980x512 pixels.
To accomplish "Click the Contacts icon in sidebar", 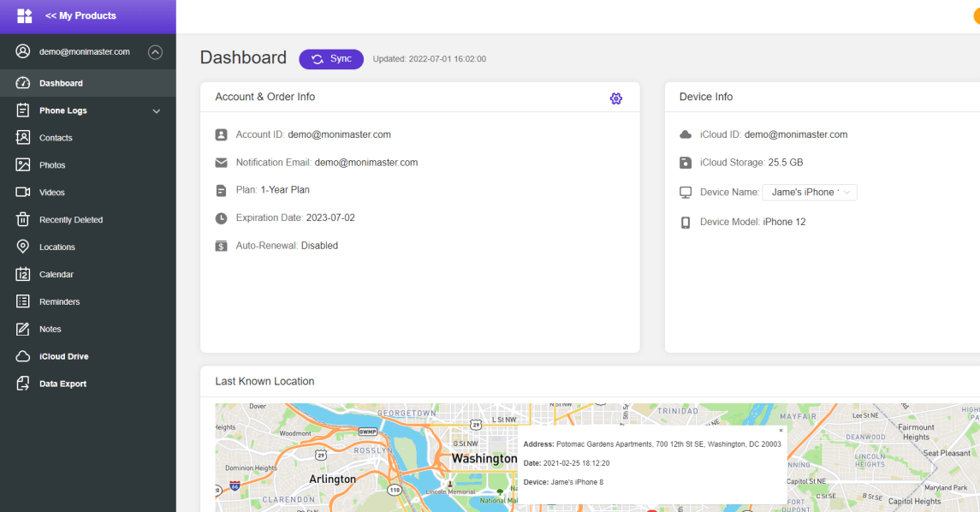I will coord(22,138).
